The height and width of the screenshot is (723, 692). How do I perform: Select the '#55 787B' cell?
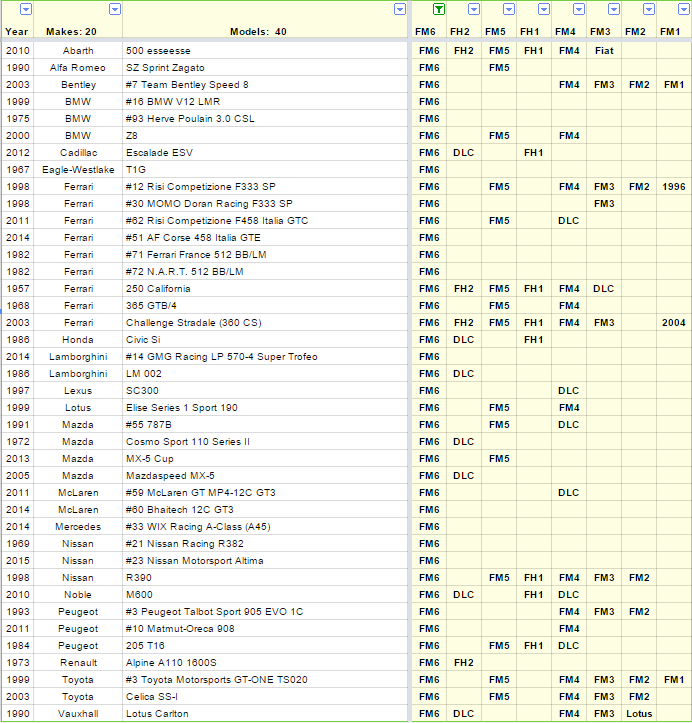click(265, 425)
